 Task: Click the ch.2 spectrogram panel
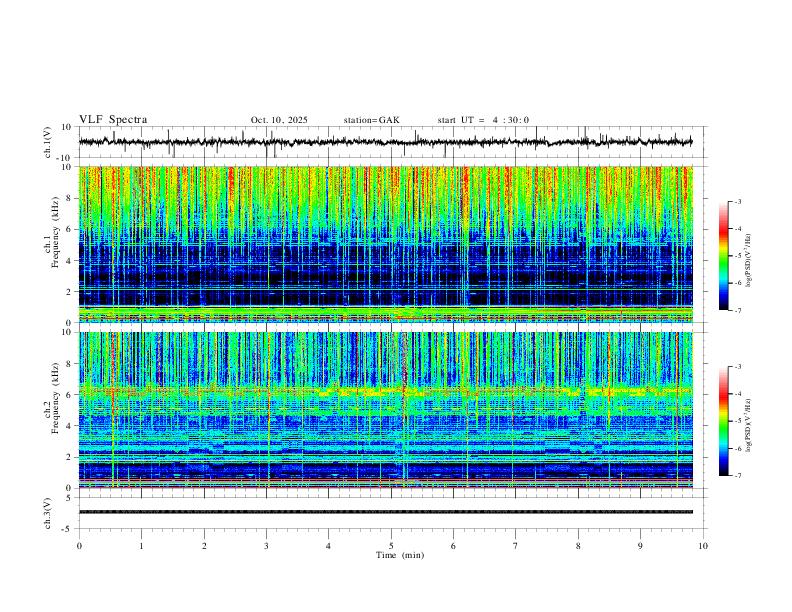point(386,410)
